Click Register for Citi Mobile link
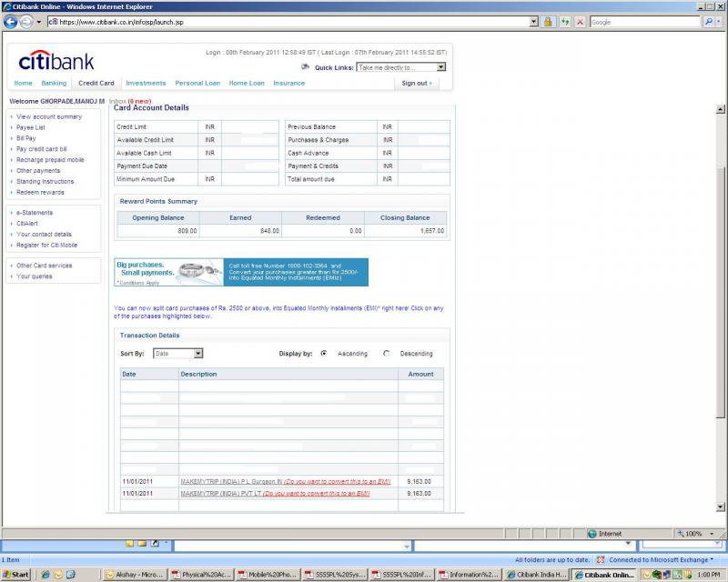This screenshot has height=582, width=728. pos(47,245)
